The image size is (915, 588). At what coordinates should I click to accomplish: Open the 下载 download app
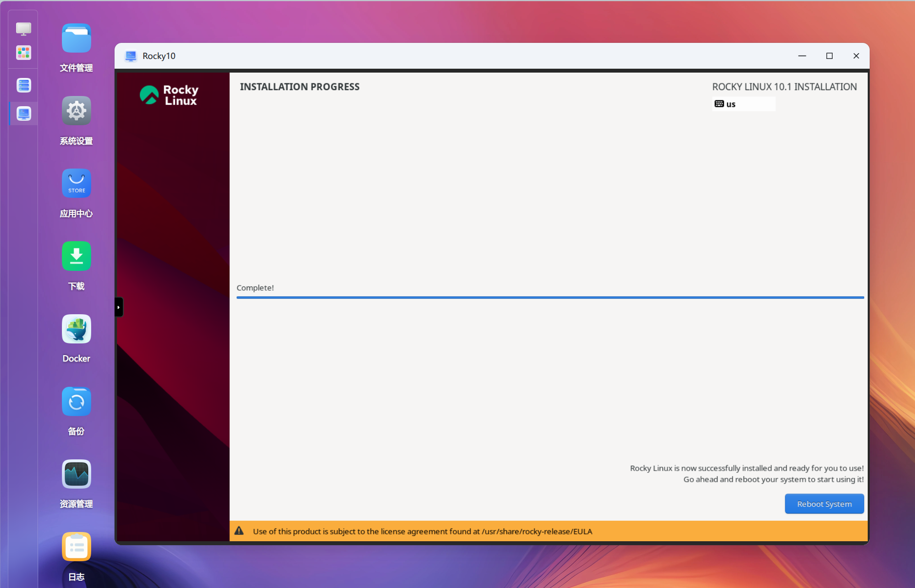tap(76, 256)
